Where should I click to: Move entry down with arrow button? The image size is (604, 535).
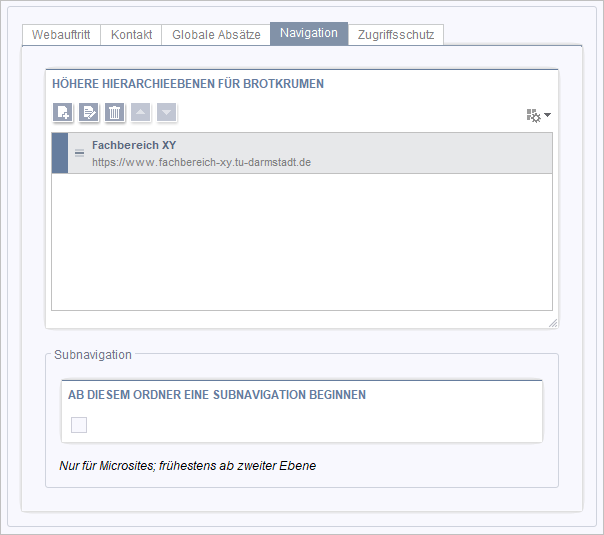click(166, 112)
